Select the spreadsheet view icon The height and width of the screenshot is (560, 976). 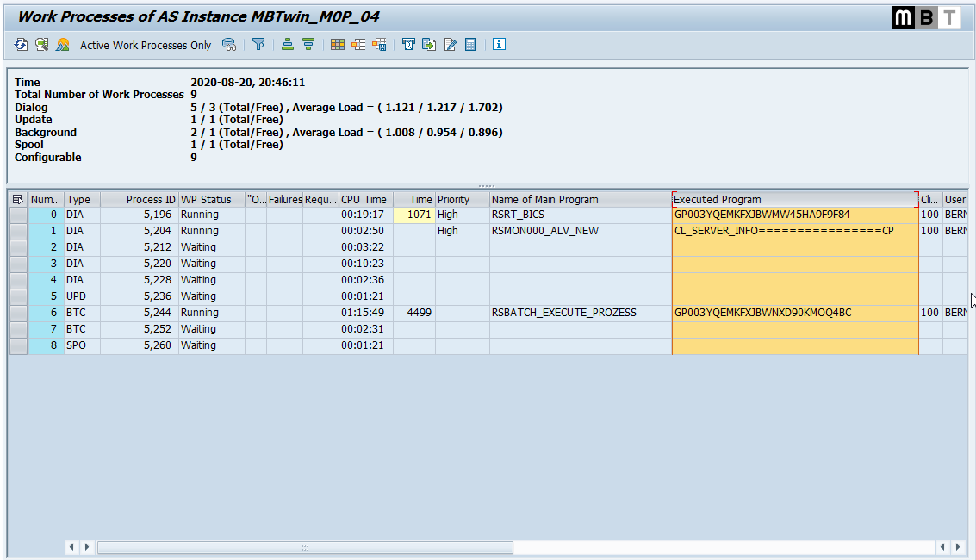point(337,44)
